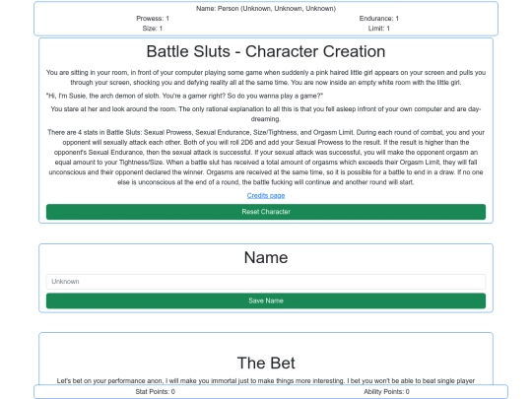
Task: Click the paragraph starting 'There are 4 stats'
Action: (x=266, y=157)
